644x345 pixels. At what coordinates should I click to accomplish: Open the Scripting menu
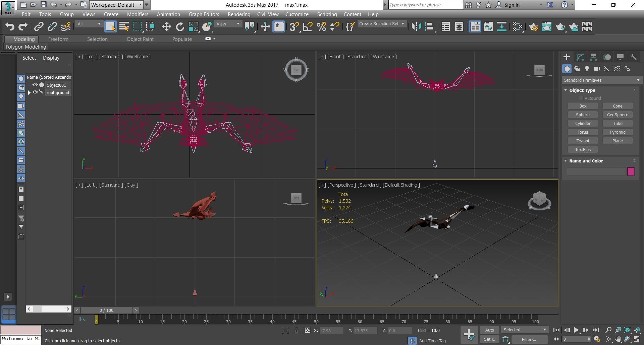coord(327,14)
